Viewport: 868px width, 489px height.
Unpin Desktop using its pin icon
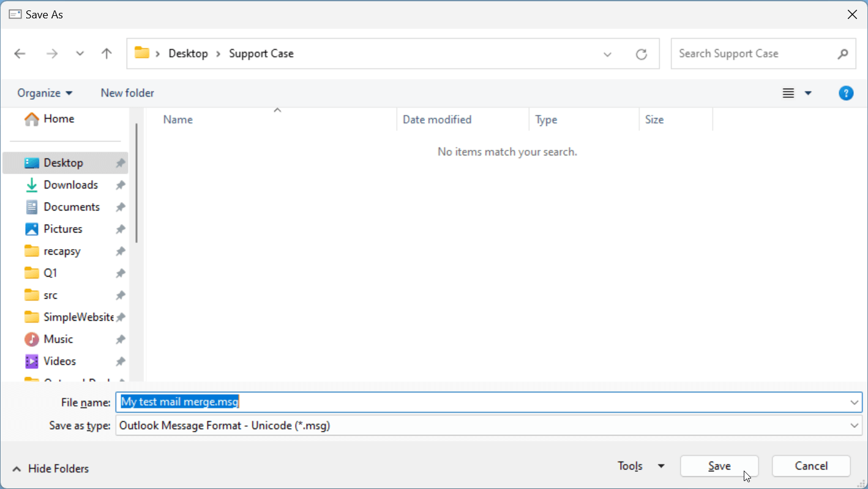pos(121,163)
